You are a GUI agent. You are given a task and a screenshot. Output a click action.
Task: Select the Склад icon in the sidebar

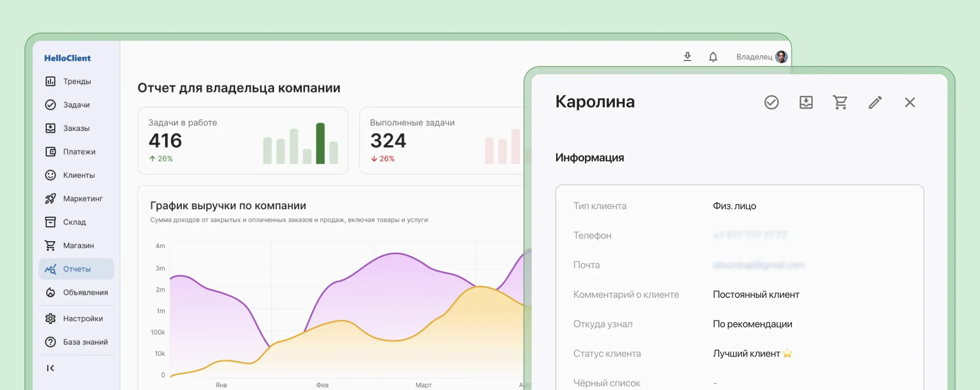pos(51,222)
